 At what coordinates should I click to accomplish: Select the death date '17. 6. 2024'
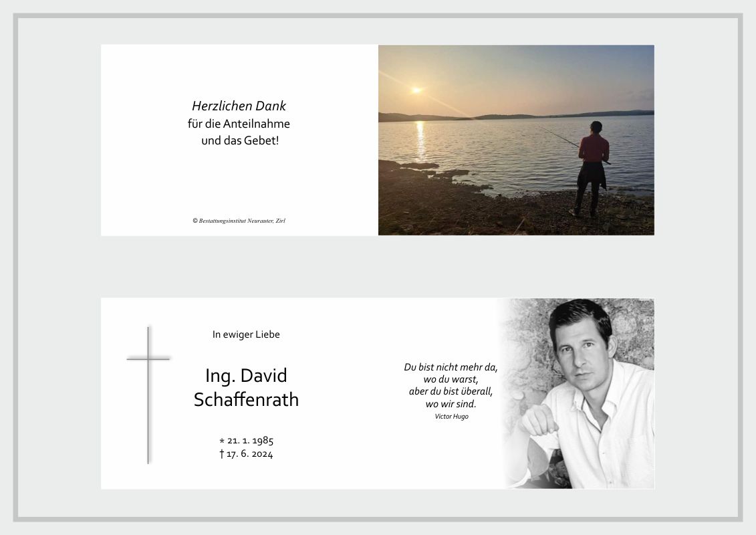point(249,454)
